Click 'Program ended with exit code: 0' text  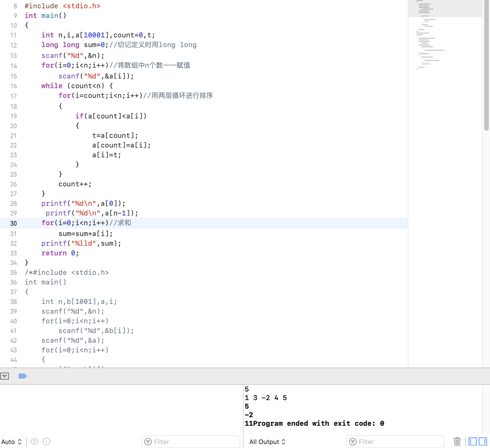click(318, 423)
